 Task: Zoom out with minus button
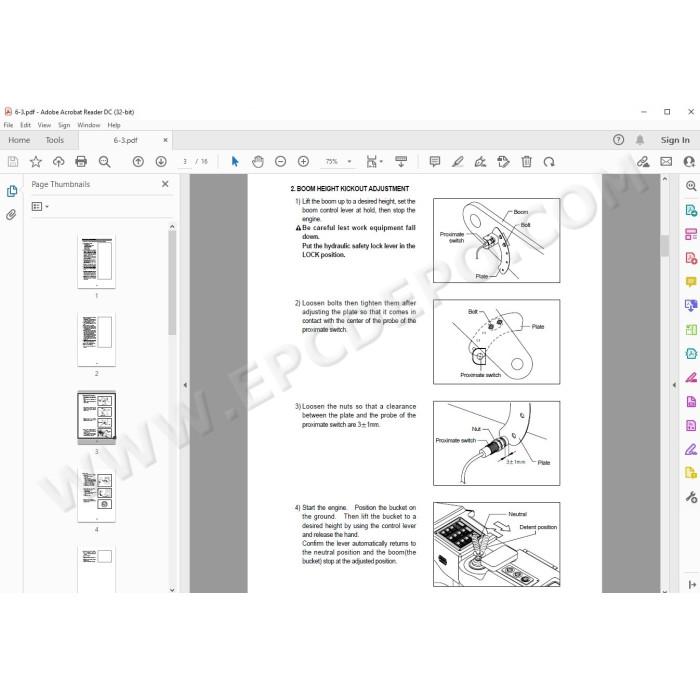coord(280,162)
